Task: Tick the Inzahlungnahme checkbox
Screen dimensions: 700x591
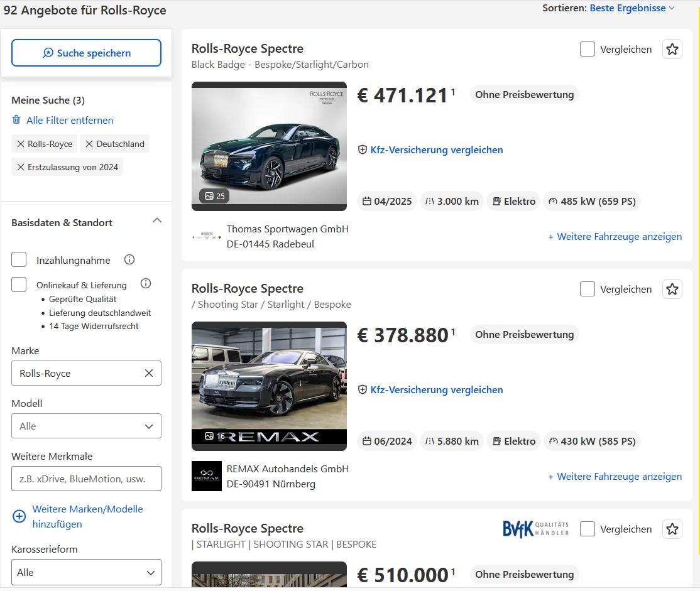Action: pos(19,259)
